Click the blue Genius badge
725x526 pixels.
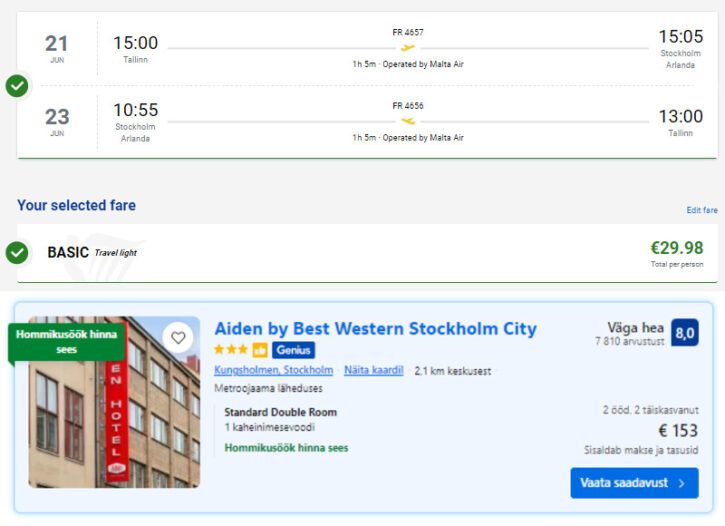293,350
